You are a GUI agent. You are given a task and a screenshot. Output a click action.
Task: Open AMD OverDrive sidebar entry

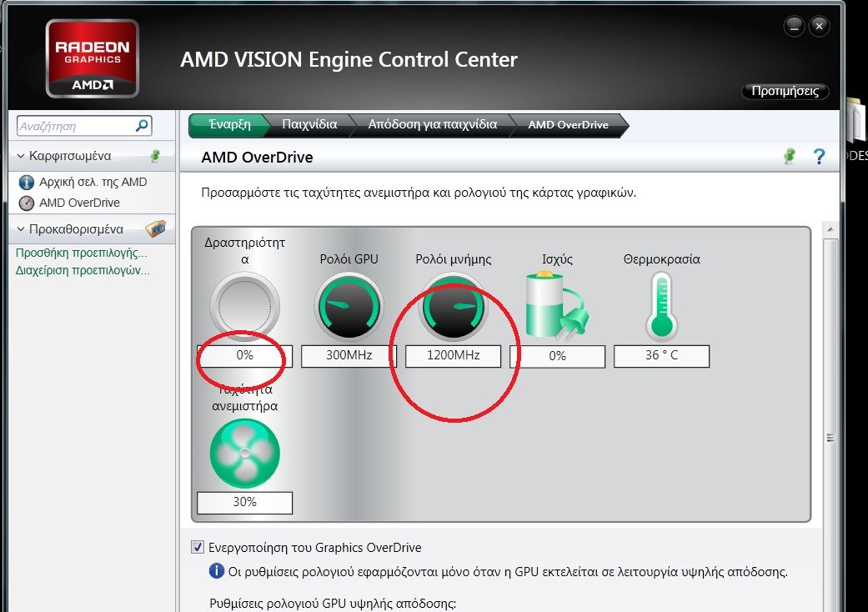(79, 203)
